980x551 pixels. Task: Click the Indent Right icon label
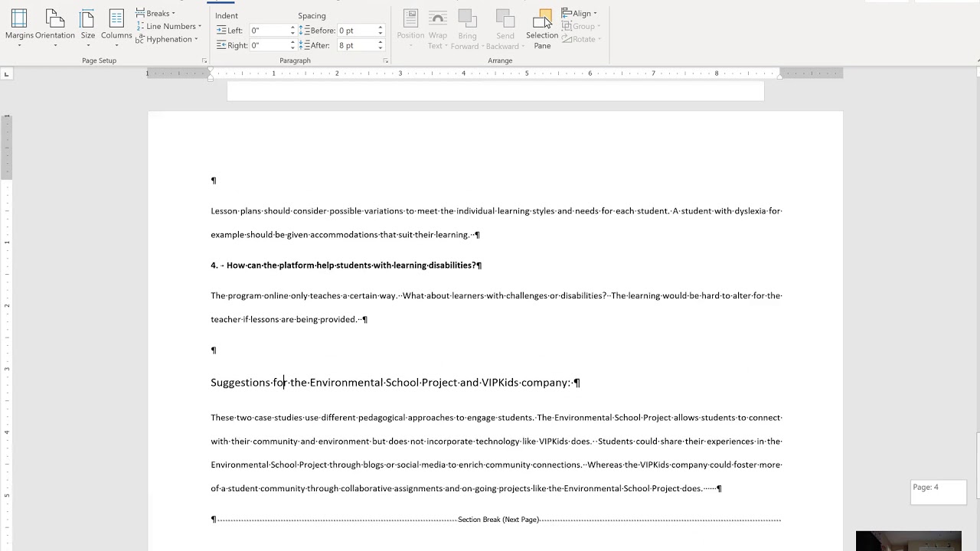[x=232, y=45]
